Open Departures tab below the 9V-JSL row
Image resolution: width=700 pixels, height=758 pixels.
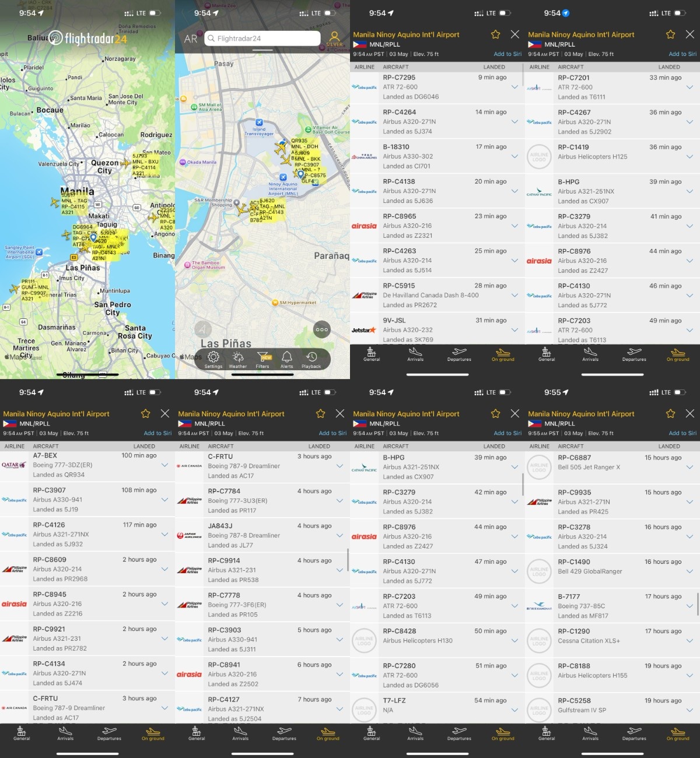pyautogui.click(x=459, y=355)
